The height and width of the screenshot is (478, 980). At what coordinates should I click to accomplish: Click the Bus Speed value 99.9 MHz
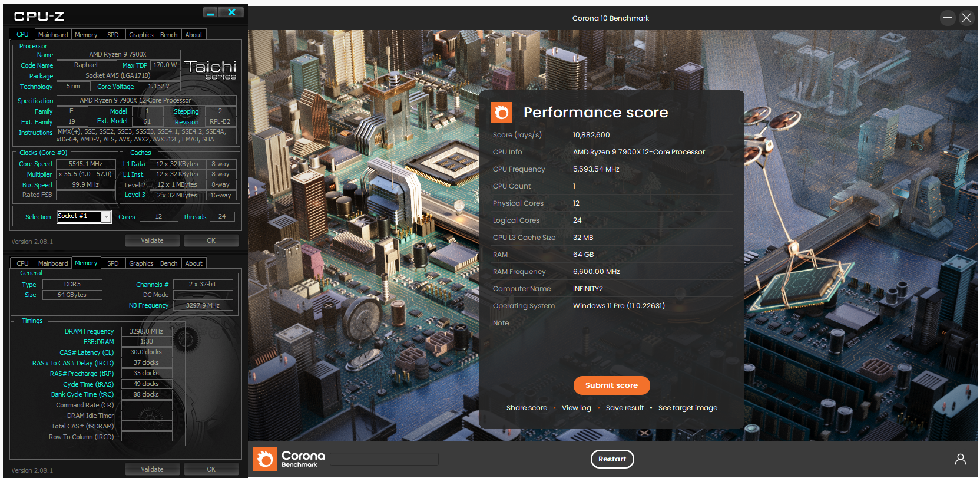[x=86, y=185]
